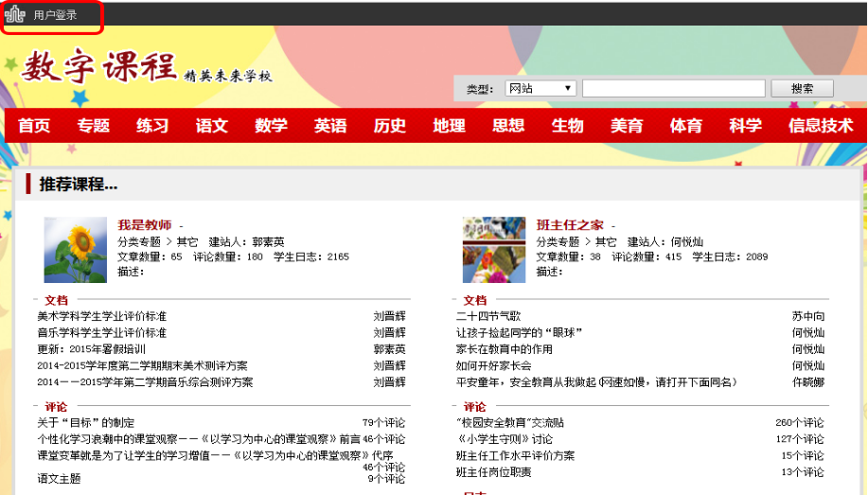The width and height of the screenshot is (868, 495).
Task: Switch to the 信息技术 section
Action: click(821, 126)
